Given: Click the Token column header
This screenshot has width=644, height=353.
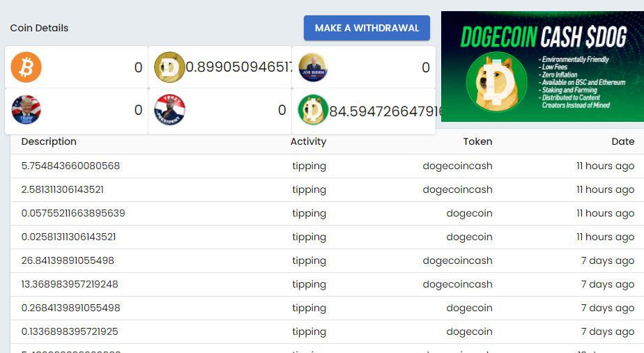Looking at the screenshot, I should pyautogui.click(x=477, y=141).
